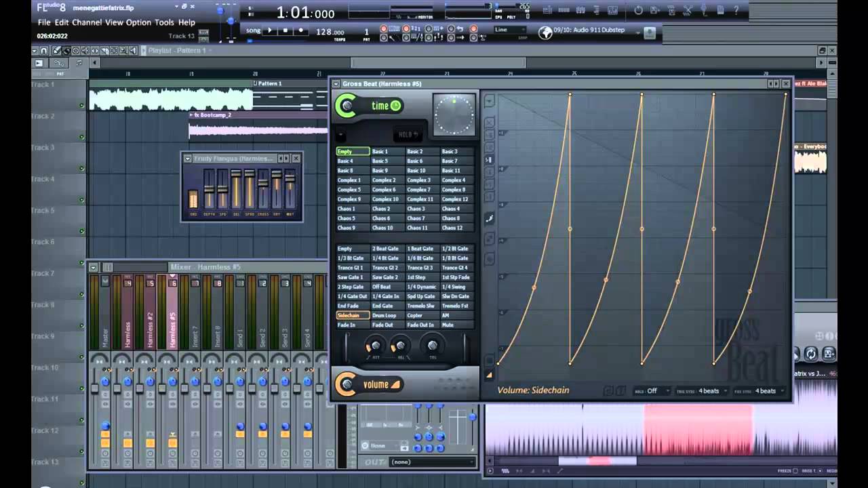The width and height of the screenshot is (868, 488).
Task: Select the playlist draw pencil tool
Action: coord(57,51)
